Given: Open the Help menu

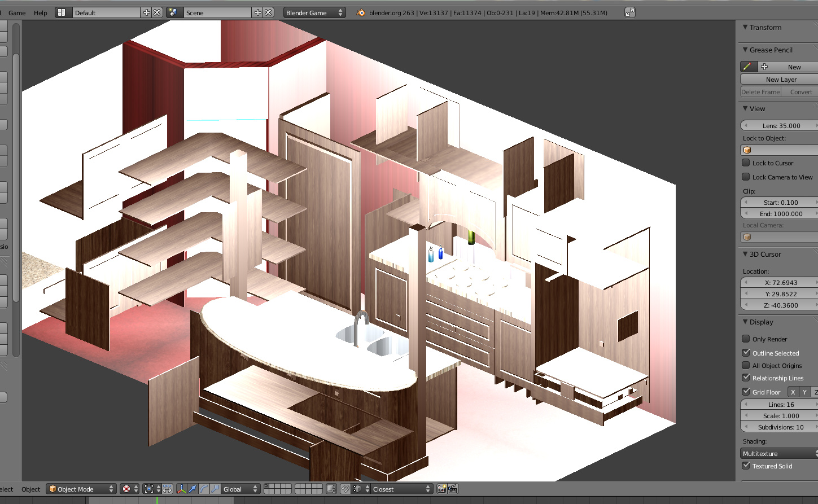Looking at the screenshot, I should 41,12.
